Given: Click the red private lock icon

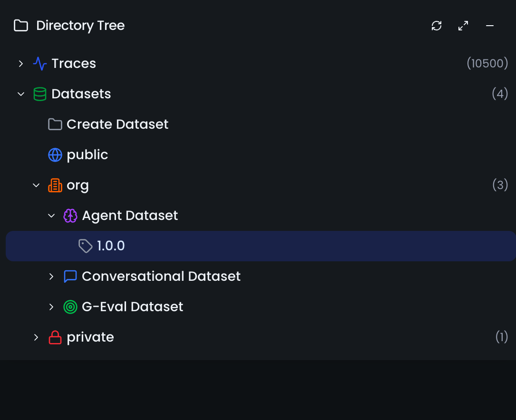Looking at the screenshot, I should (x=55, y=337).
